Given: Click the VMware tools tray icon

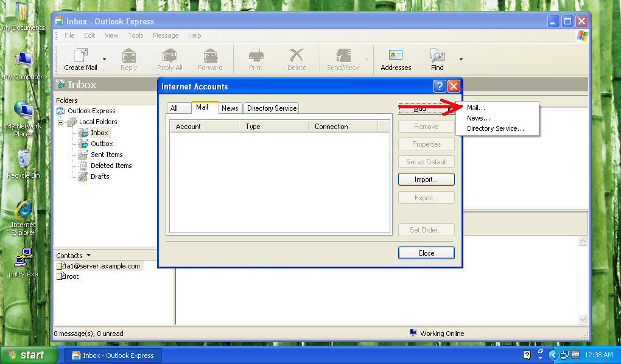Looking at the screenshot, I should (575, 355).
